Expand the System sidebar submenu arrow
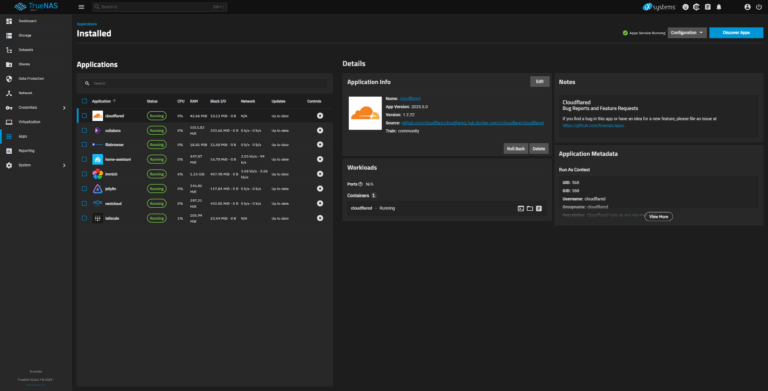 click(64, 166)
